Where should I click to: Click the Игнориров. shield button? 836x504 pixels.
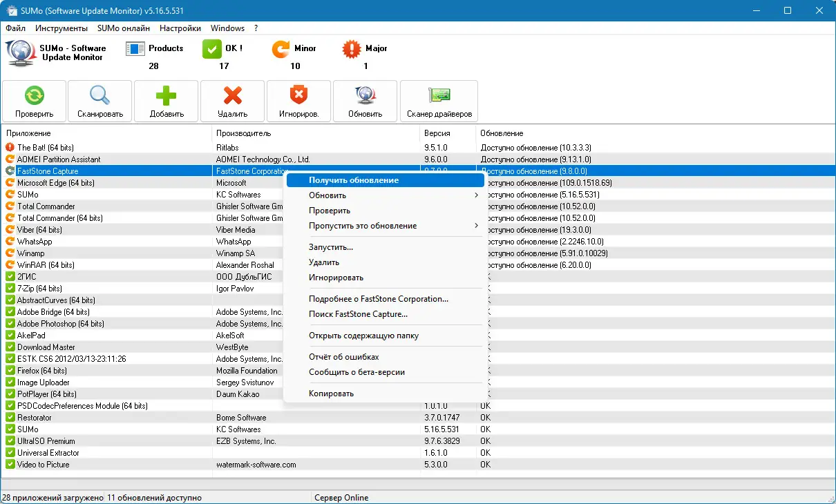[299, 101]
